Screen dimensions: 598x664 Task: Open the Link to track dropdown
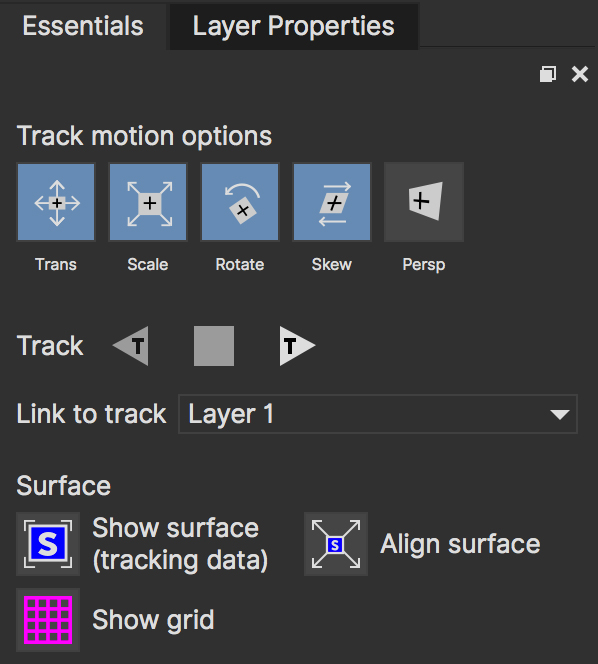[x=378, y=414]
